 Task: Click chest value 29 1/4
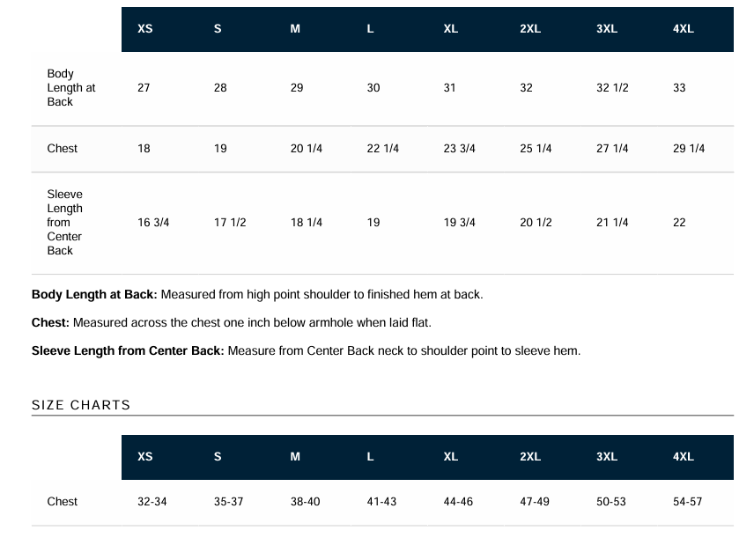pos(689,149)
